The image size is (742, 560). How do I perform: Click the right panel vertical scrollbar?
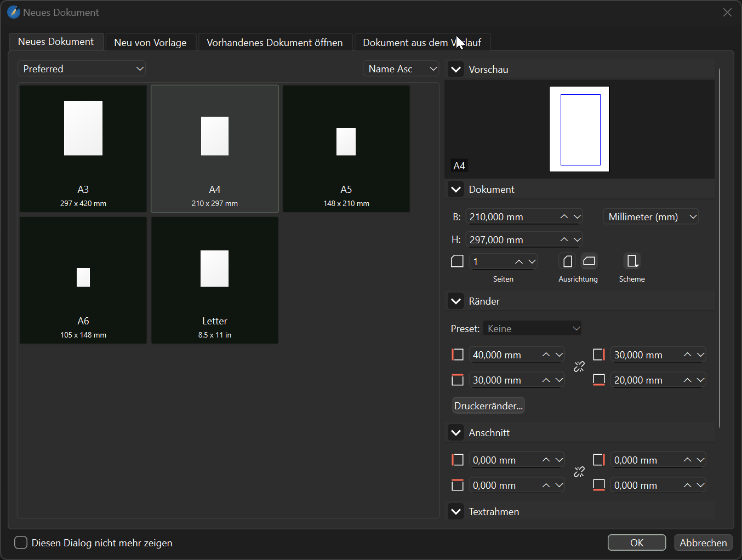click(x=720, y=247)
